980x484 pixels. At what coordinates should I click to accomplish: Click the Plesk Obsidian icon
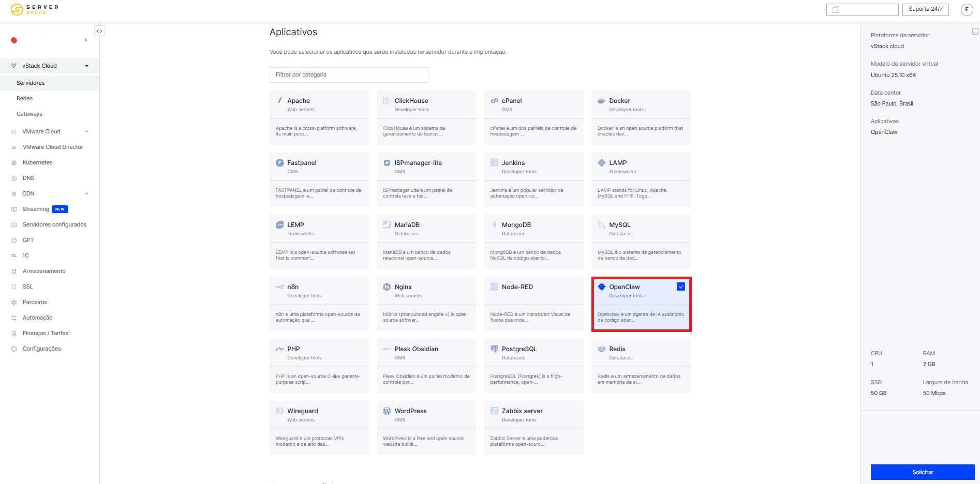(387, 349)
